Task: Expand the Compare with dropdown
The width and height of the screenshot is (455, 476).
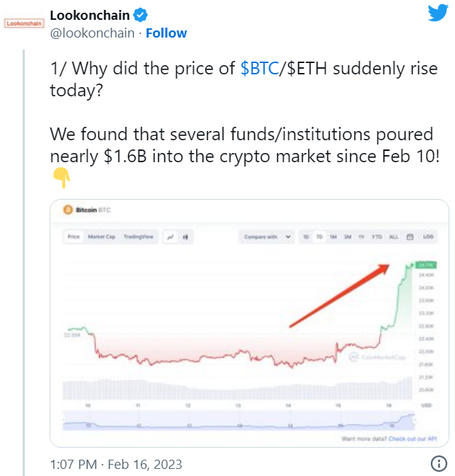Action: click(x=268, y=237)
